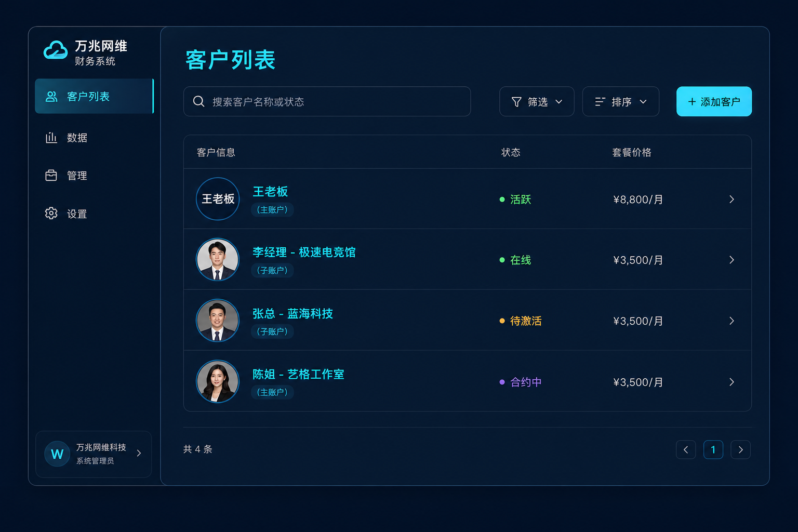Click the avatar photo of 张总
Screen dimensions: 798x532
tap(218, 321)
